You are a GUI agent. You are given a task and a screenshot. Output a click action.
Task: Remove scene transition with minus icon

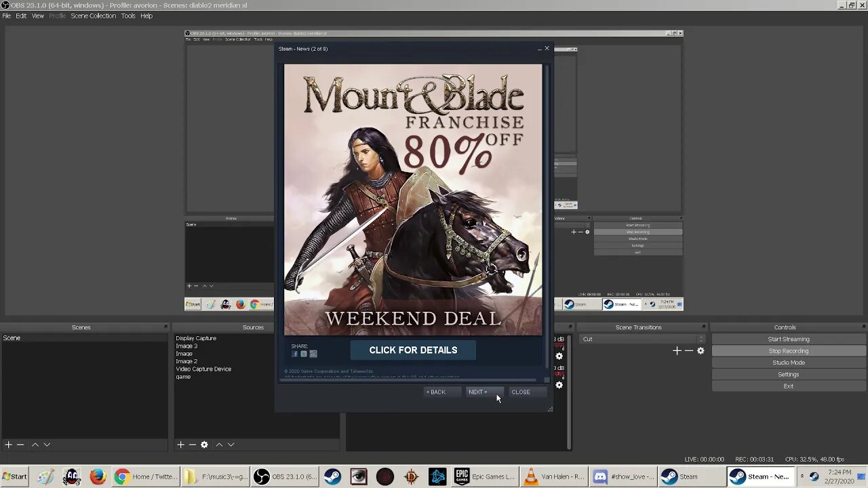(689, 350)
